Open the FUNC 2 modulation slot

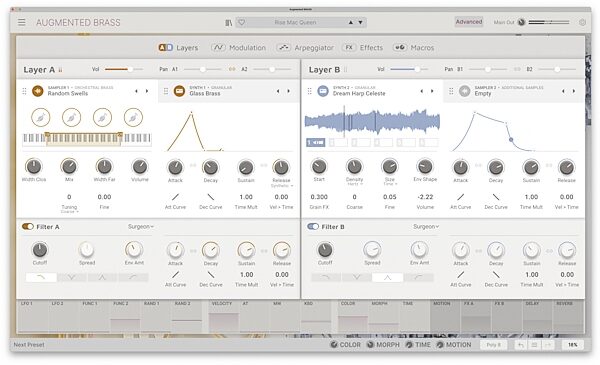(x=125, y=316)
